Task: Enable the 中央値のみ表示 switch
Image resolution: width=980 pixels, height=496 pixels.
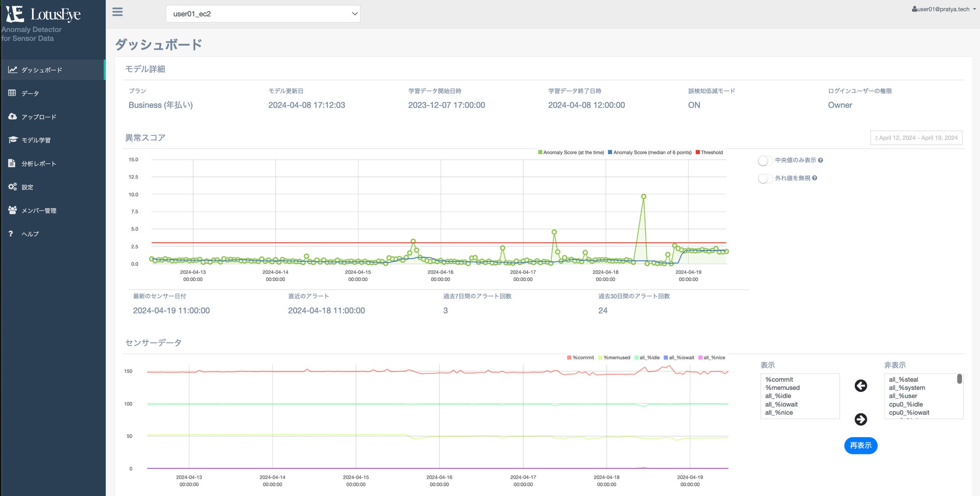Action: coord(765,161)
